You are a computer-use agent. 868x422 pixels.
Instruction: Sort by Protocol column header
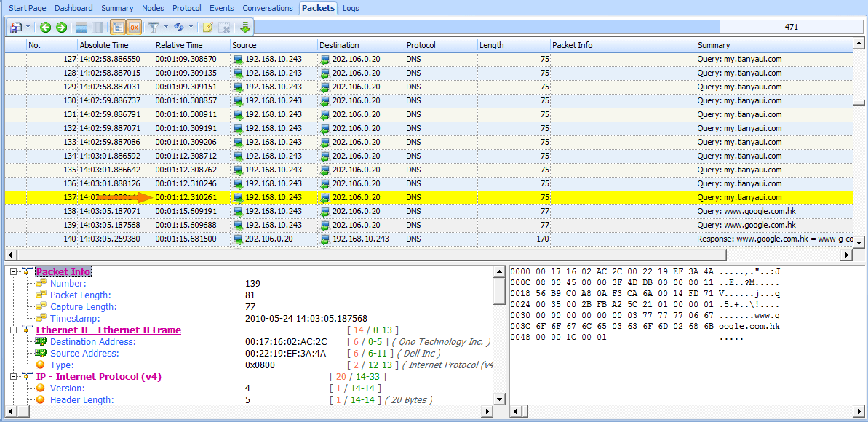(x=441, y=45)
